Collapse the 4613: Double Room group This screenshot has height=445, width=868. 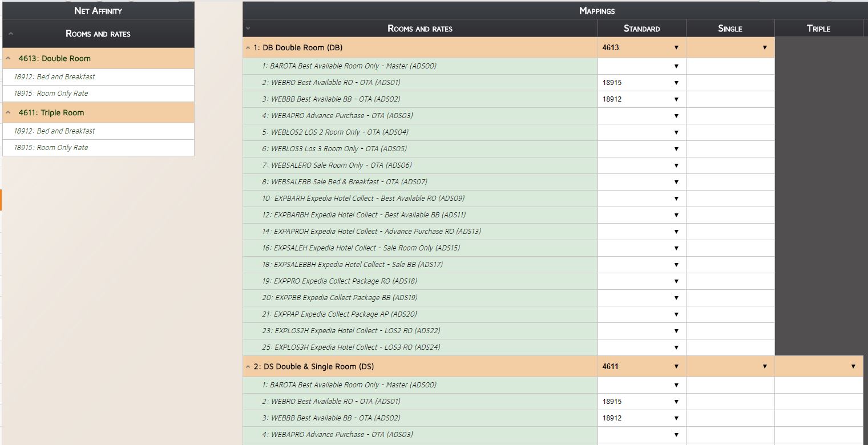[8, 58]
